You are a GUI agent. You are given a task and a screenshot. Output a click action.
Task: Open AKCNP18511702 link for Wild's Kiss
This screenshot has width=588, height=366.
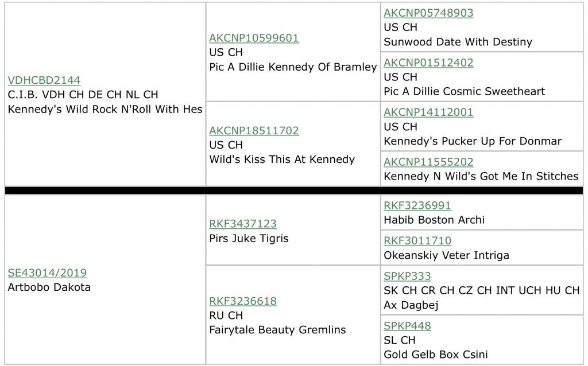coord(254,130)
